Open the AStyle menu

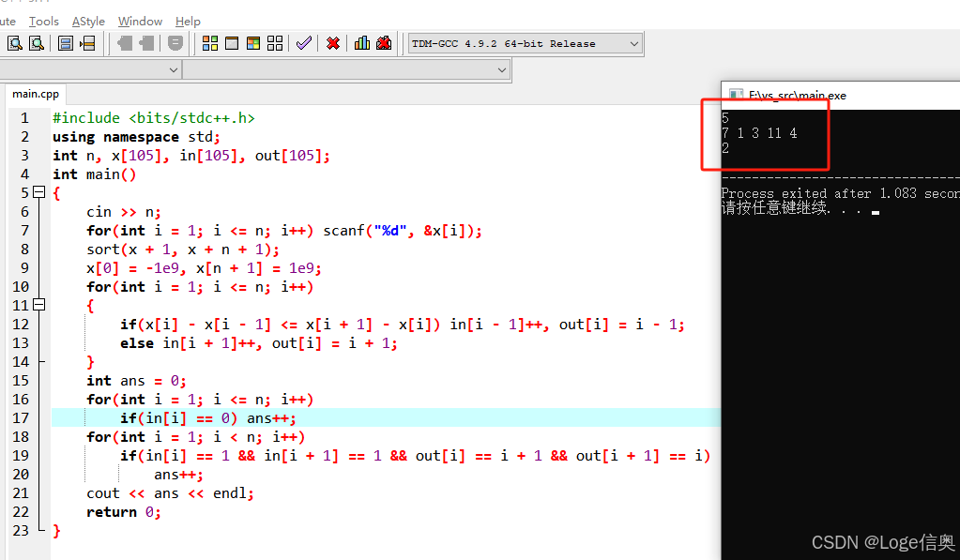click(x=88, y=22)
